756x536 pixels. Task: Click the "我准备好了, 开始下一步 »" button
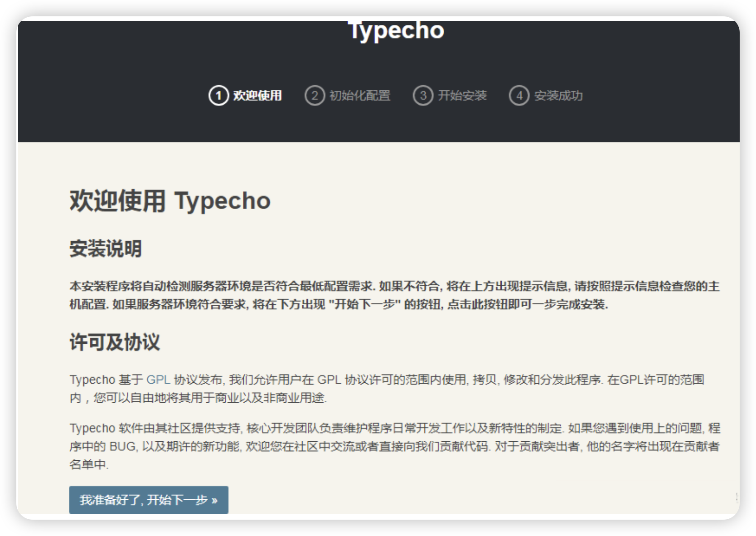pos(149,500)
